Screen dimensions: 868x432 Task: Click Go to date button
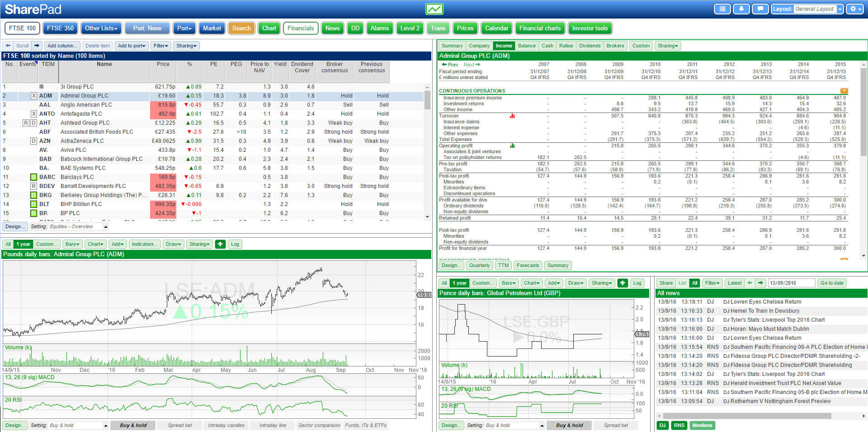coord(832,283)
